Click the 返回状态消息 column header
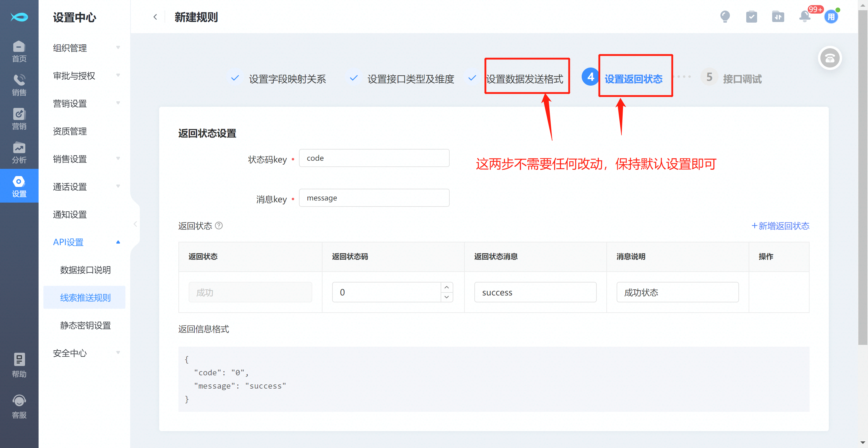 pyautogui.click(x=496, y=257)
